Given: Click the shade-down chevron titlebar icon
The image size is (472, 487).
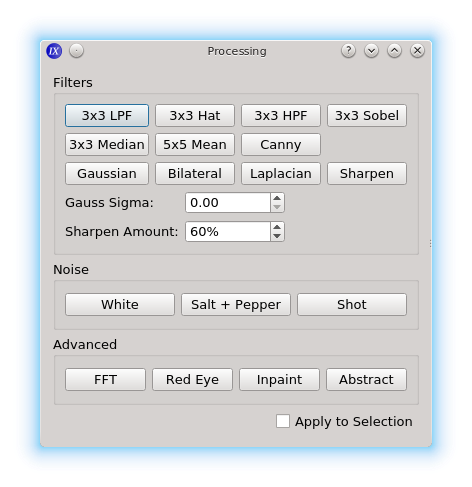Looking at the screenshot, I should click(x=371, y=51).
